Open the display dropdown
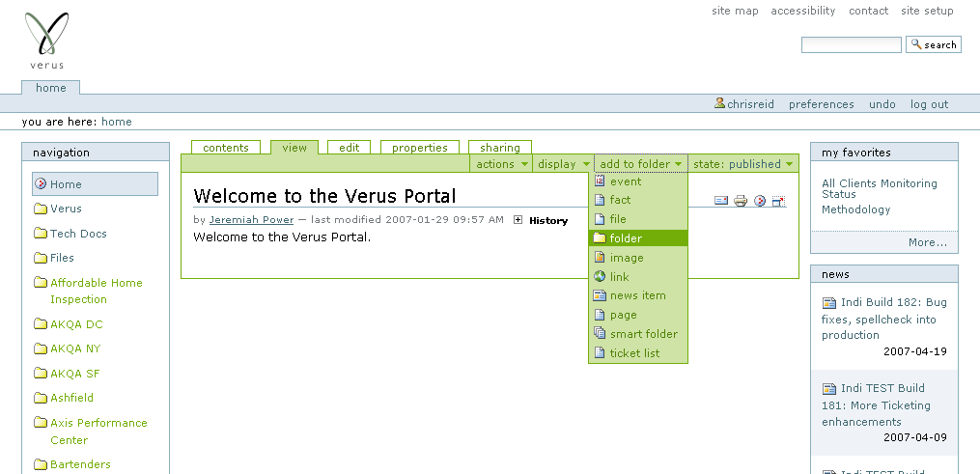Viewport: 980px width, 474px height. point(563,164)
